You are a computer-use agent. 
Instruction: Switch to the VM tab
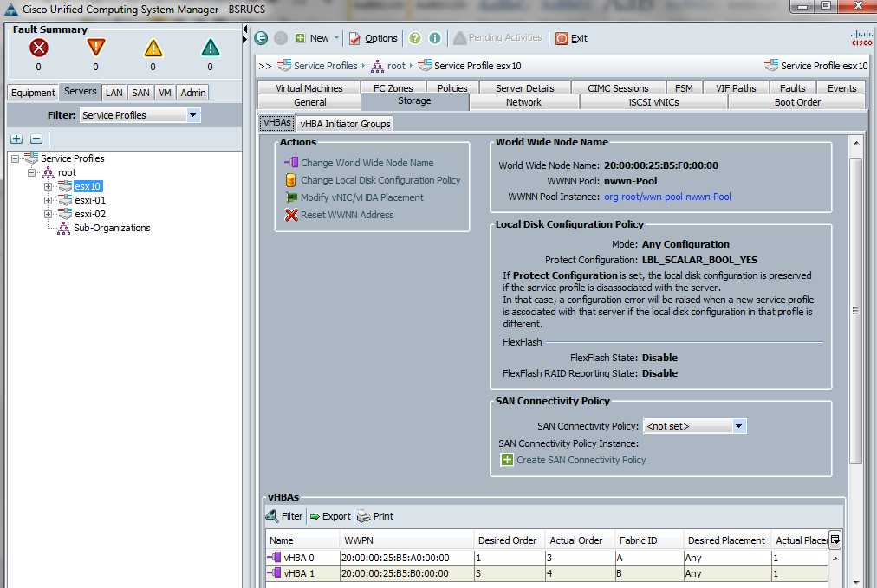click(x=165, y=93)
